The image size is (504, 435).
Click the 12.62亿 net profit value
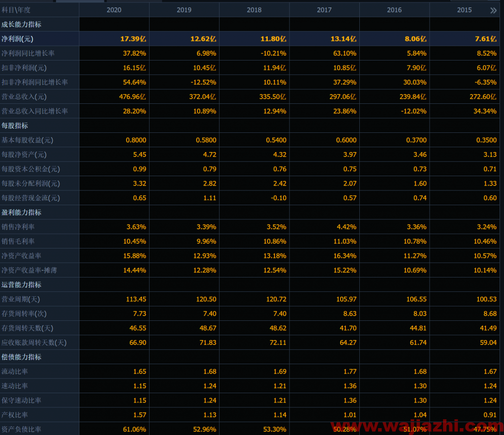tap(203, 39)
